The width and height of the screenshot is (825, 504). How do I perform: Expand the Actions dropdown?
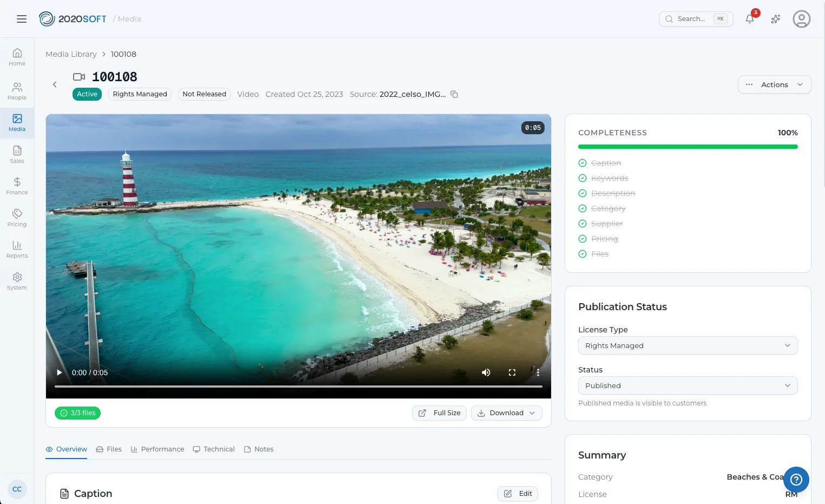[x=774, y=84]
